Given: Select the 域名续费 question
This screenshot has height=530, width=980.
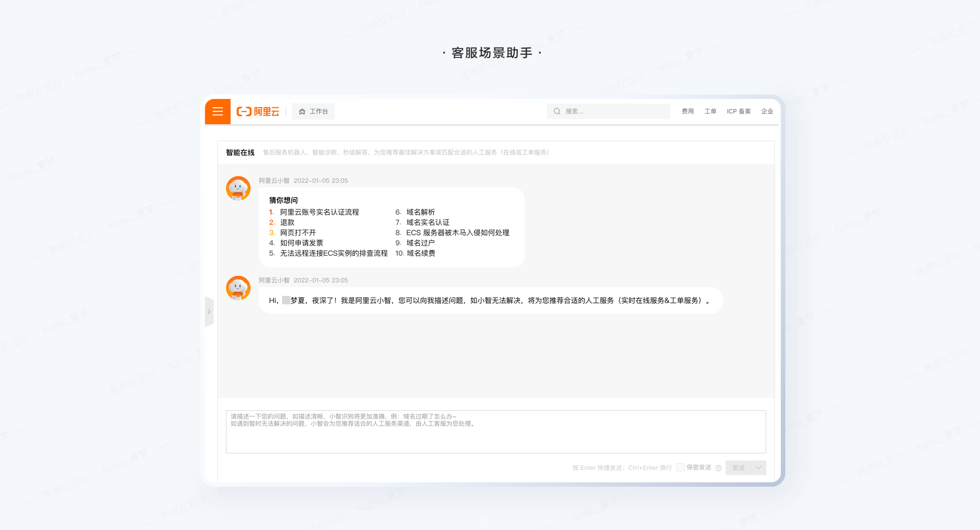Looking at the screenshot, I should 421,253.
